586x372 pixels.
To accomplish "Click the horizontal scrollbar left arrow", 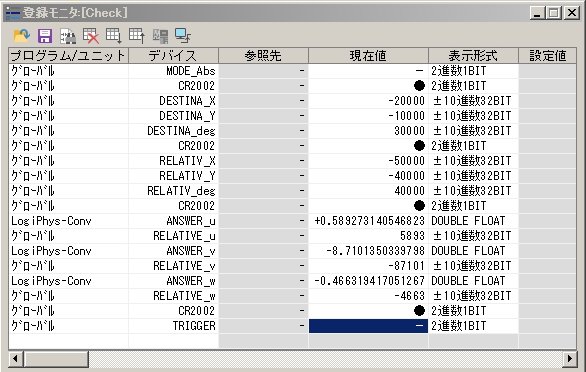I will 15,359.
